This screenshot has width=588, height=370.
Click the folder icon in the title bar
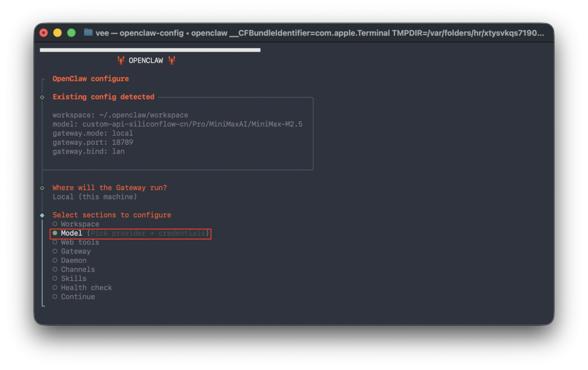pos(88,33)
